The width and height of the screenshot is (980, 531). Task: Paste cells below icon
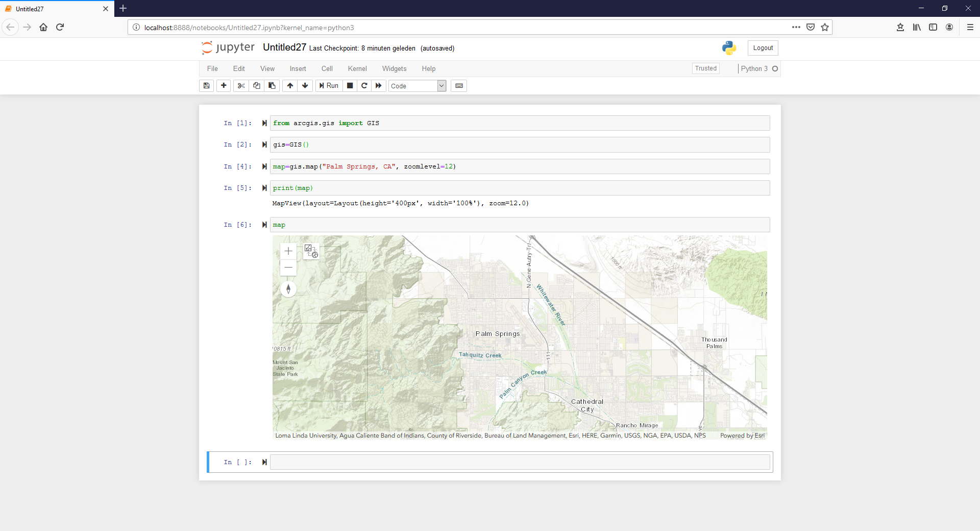tap(272, 86)
